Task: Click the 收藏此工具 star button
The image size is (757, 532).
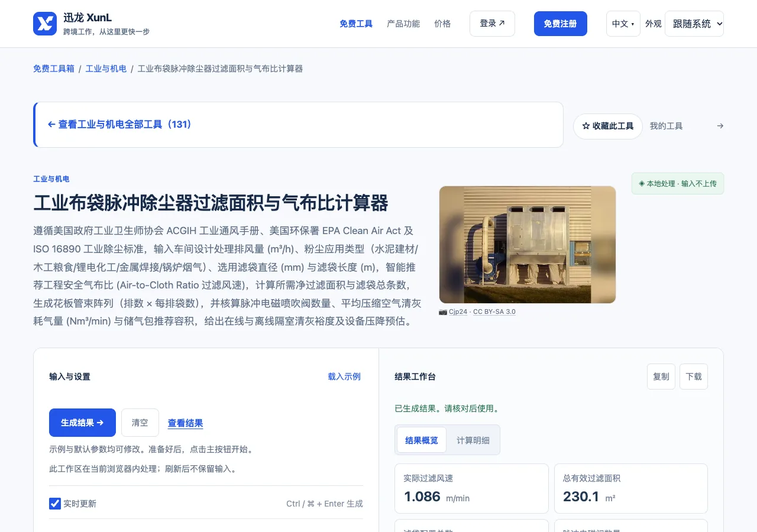Action: click(x=608, y=126)
